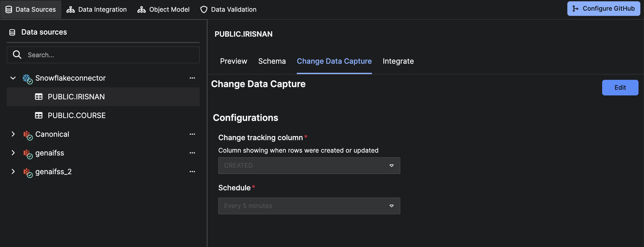Click the Edit button
The height and width of the screenshot is (247, 644).
point(620,88)
